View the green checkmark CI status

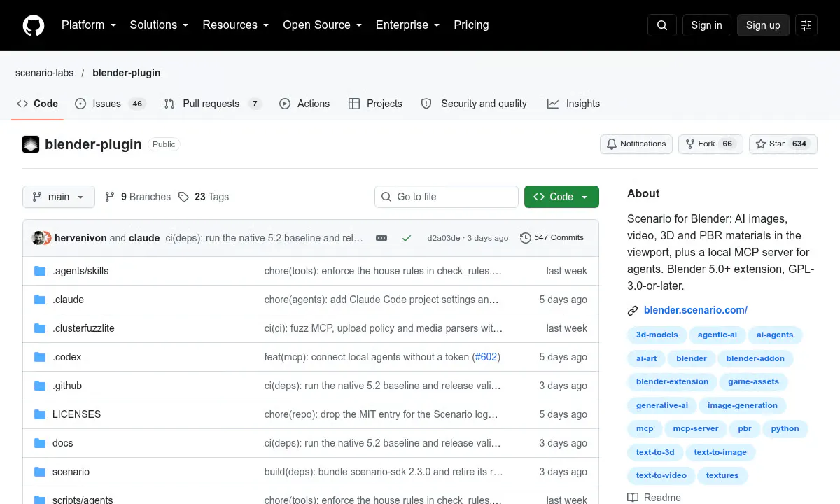click(406, 238)
